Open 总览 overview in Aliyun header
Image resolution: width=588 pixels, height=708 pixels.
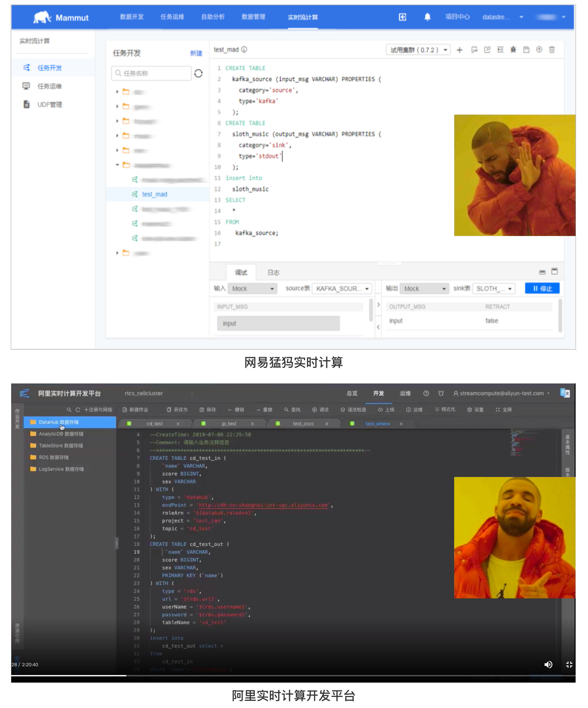[x=352, y=393]
